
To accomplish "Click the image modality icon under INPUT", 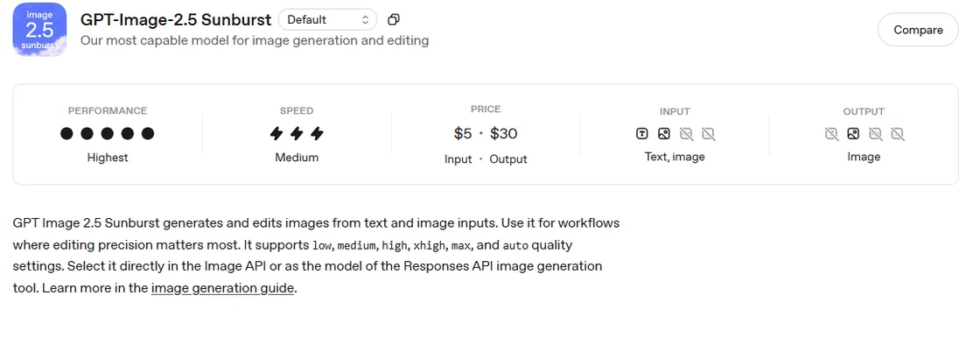I will (664, 133).
